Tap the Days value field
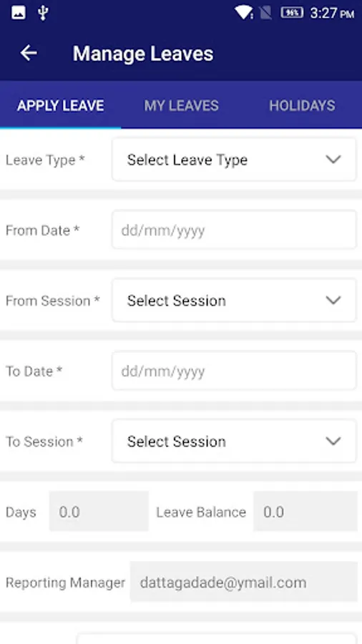Image resolution: width=362 pixels, height=644 pixels. [99, 512]
